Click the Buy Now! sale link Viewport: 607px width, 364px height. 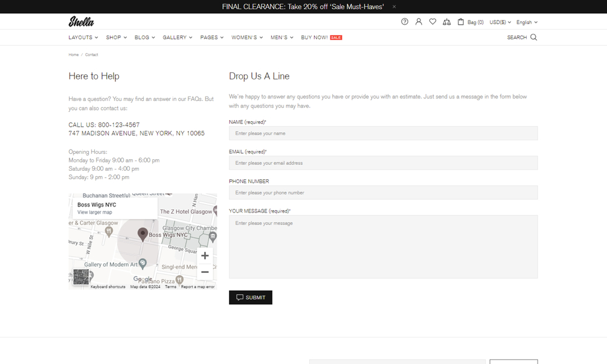[x=321, y=37]
